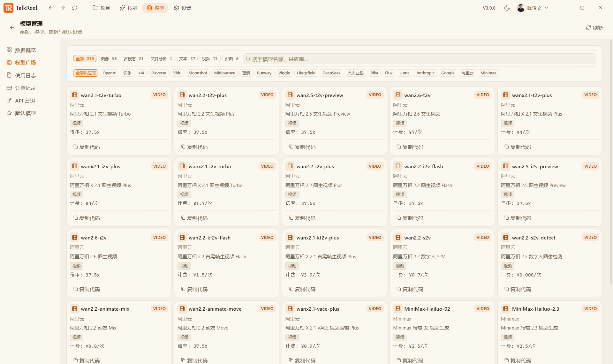The image size is (613, 364).
Task: Filter by Vidu provider
Action: [x=177, y=73]
